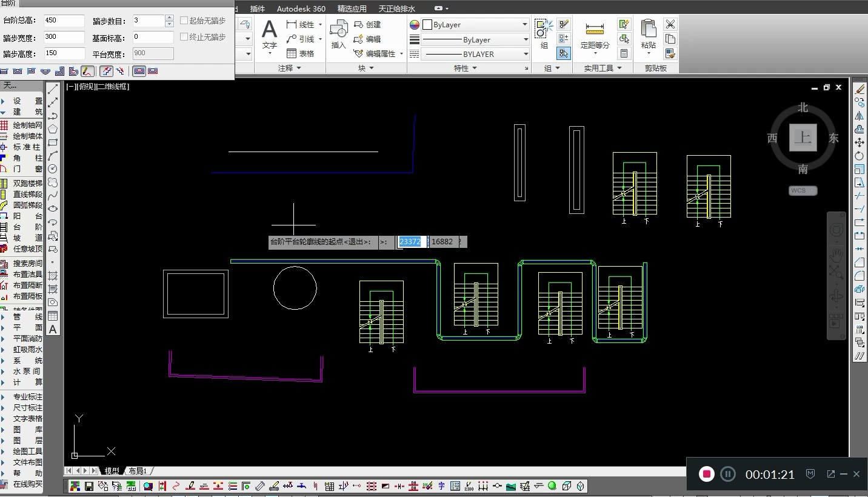Viewport: 868px width, 497px height.
Task: Toggle the stair-profile mode icon in step dialog
Action: click(x=106, y=71)
